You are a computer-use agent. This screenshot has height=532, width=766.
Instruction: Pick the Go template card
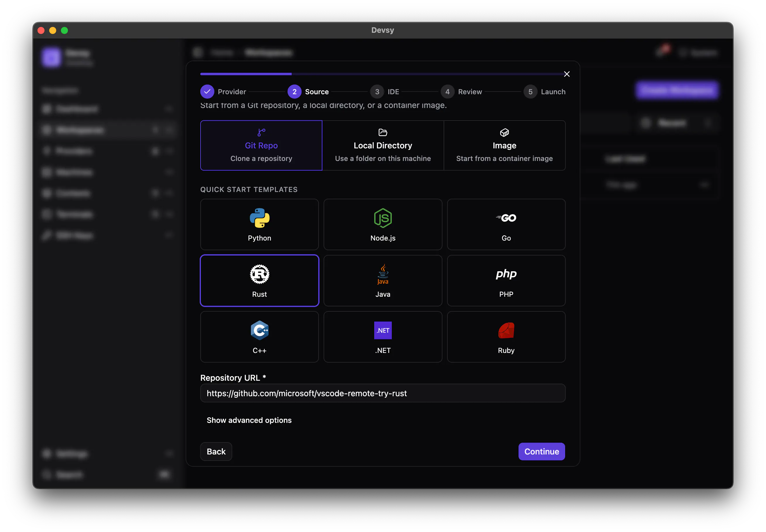point(506,224)
